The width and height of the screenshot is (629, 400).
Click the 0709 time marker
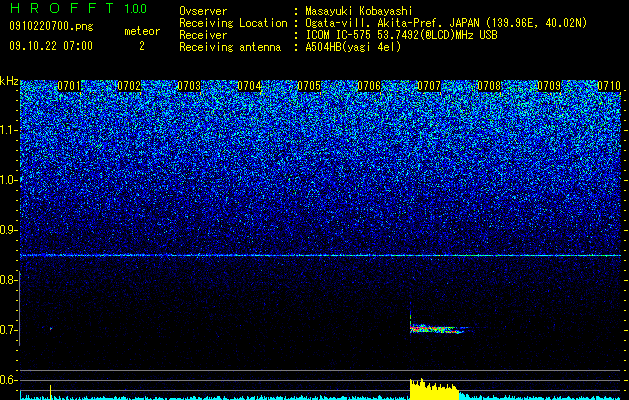[549, 86]
